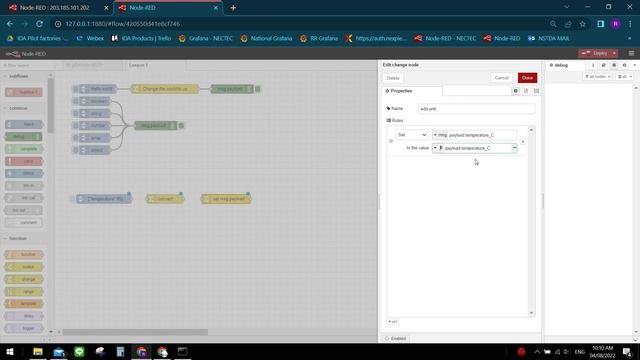
Task: Select the function node in palette
Action: (24, 255)
